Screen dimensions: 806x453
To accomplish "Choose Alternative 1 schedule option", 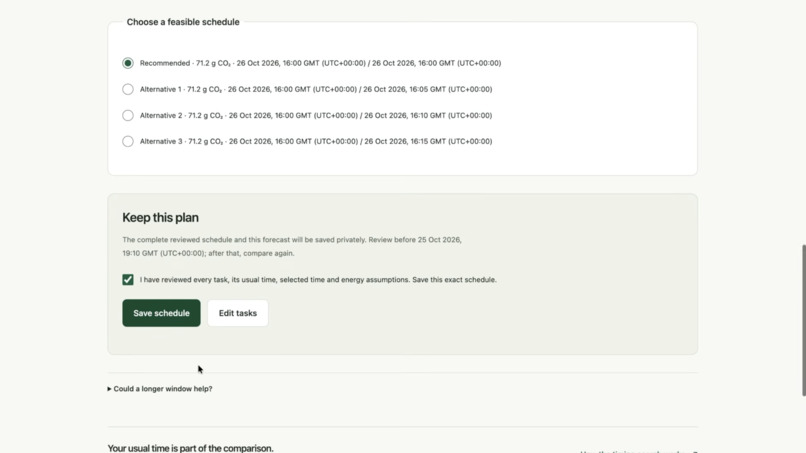I will coord(128,89).
